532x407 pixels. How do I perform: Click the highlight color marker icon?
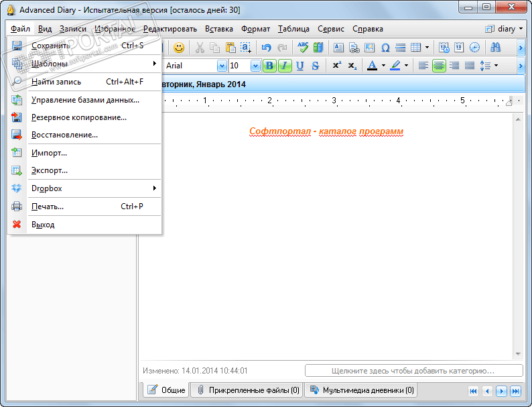coord(395,66)
